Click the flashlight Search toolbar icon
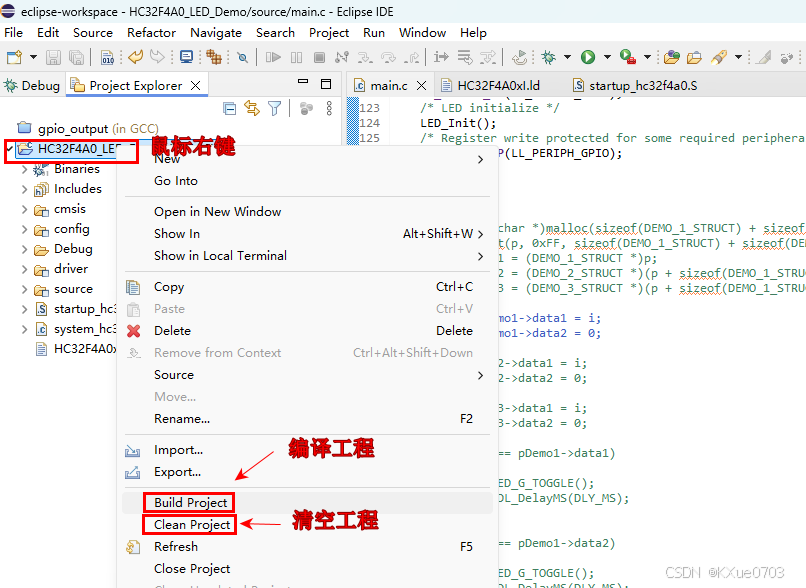Screen dimensions: 806x588 [x=719, y=57]
